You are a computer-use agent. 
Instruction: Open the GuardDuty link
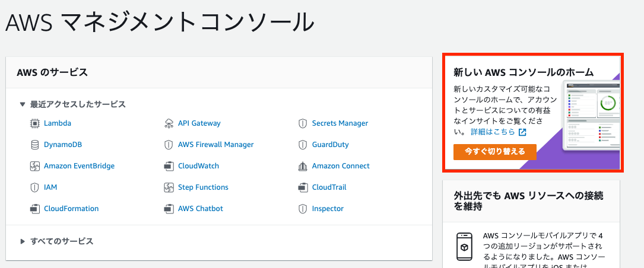[330, 145]
